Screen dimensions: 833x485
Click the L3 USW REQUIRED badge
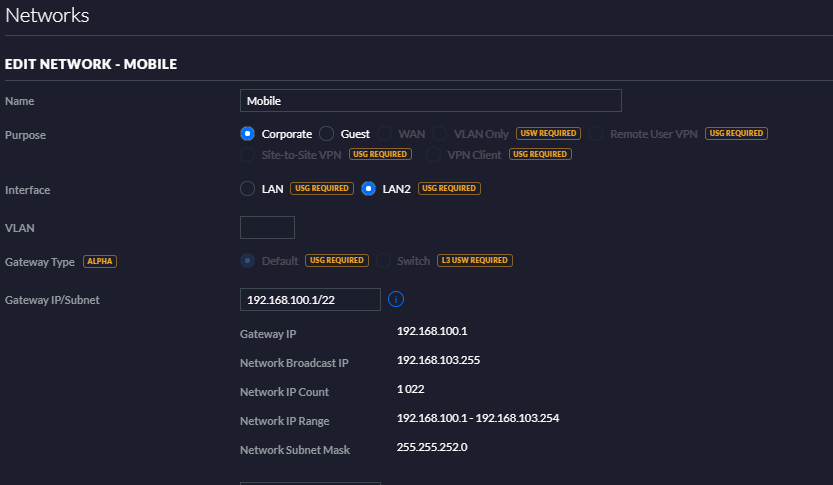tap(474, 261)
